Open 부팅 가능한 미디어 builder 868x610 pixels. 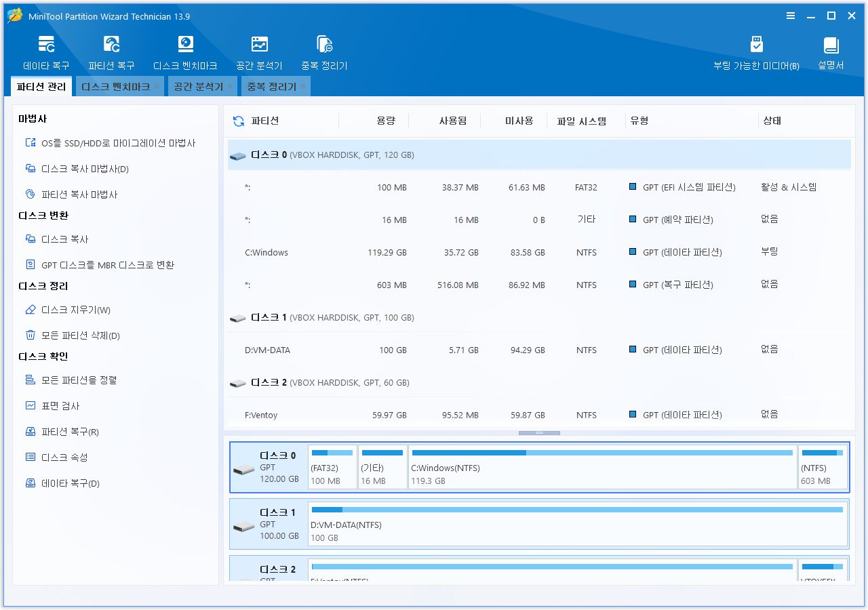[756, 53]
